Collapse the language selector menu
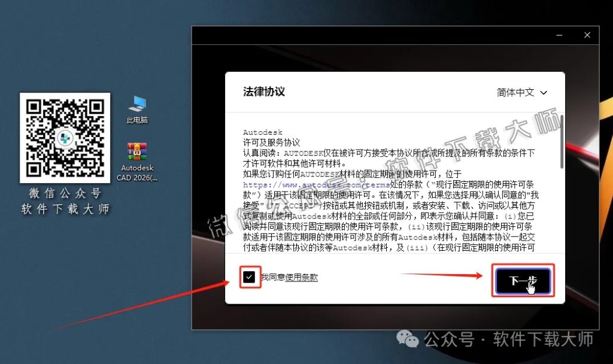Screen dimensions: 613x364 (524, 92)
